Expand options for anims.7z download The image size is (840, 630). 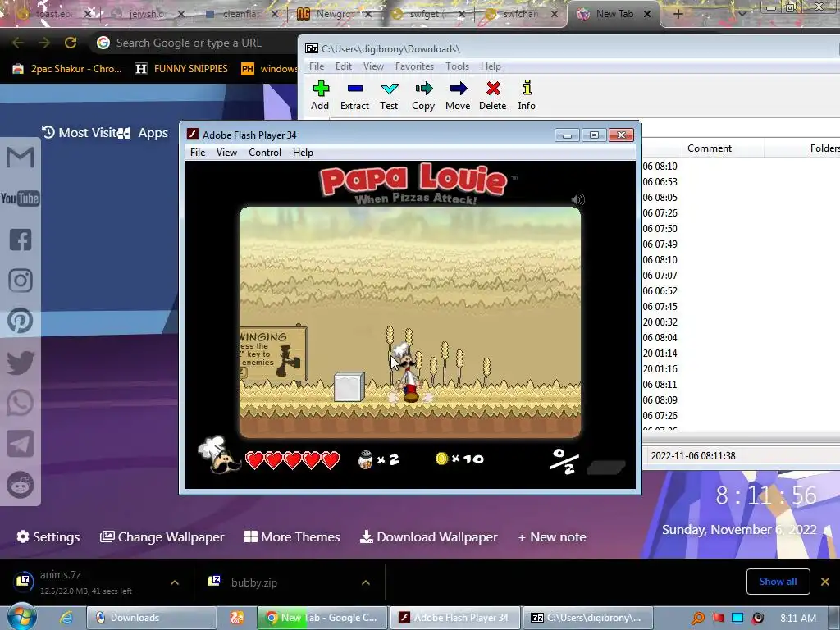[175, 582]
